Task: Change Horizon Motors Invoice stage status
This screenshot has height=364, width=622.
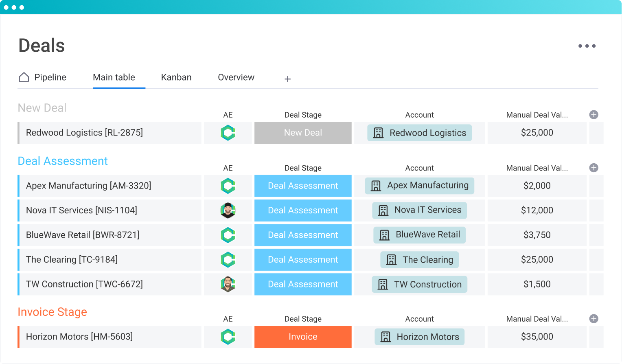Action: (x=303, y=337)
